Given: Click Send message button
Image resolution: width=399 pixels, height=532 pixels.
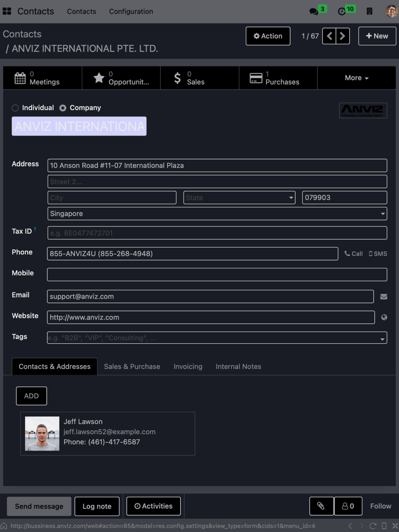Looking at the screenshot, I should (x=39, y=506).
